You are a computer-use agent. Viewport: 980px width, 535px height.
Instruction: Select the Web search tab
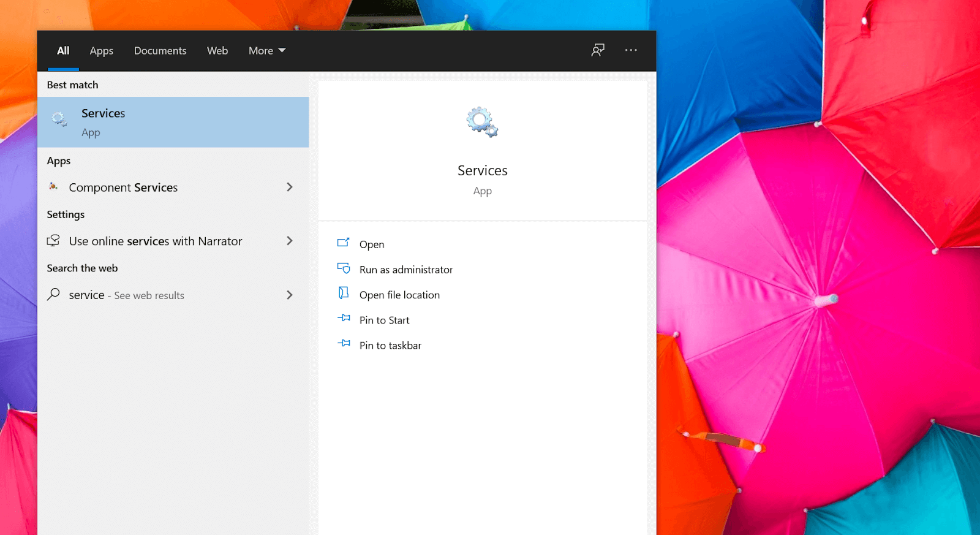(217, 51)
